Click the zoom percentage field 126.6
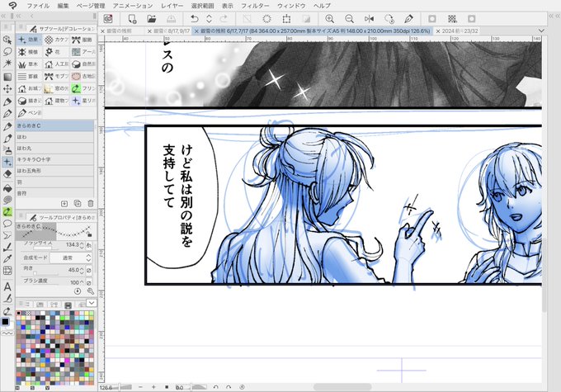This screenshot has width=561, height=392. [x=108, y=387]
